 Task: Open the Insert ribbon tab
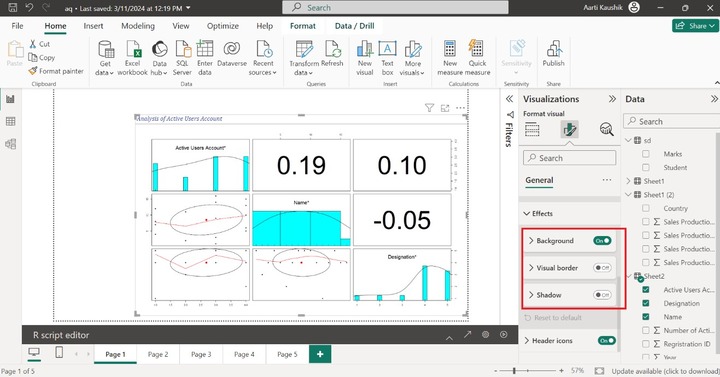point(93,26)
